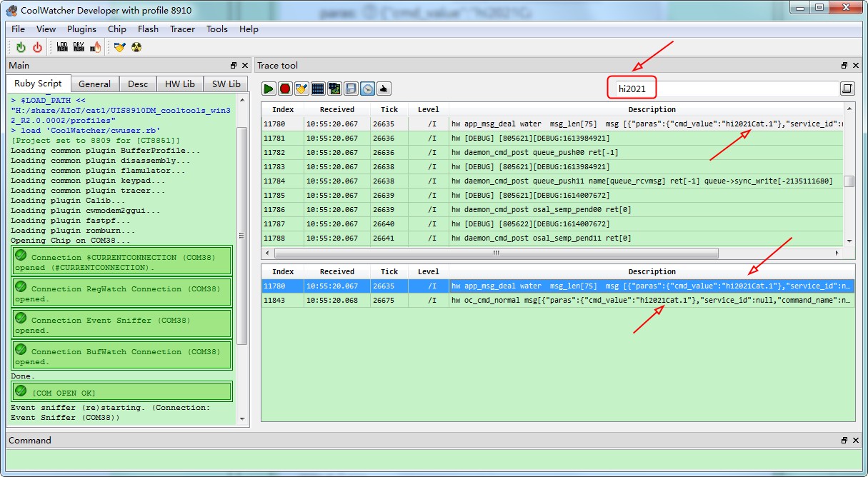868x477 pixels.
Task: Select filtered result row 11843
Action: pyautogui.click(x=558, y=300)
